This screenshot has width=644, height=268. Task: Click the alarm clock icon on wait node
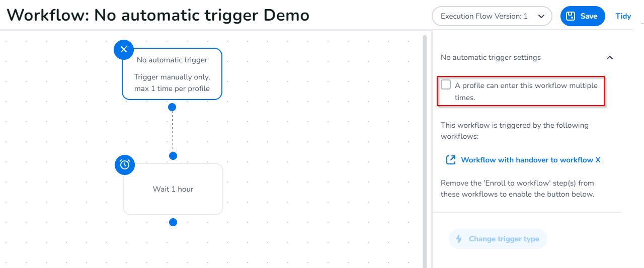[125, 164]
